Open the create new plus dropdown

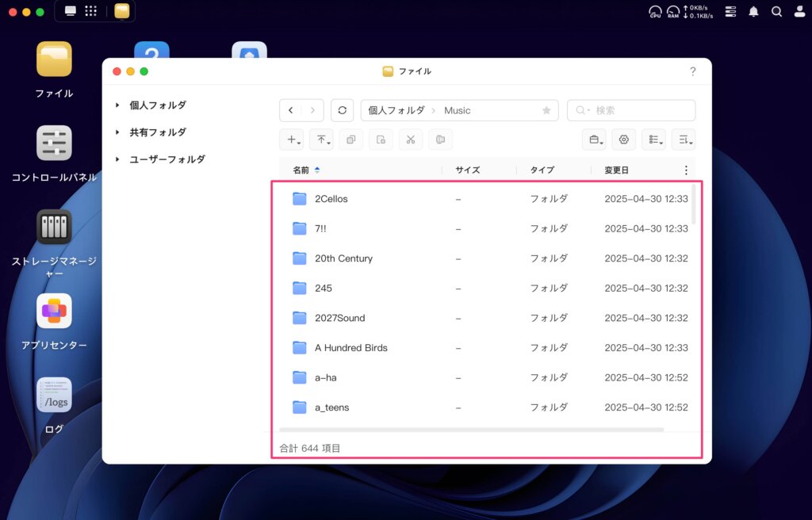(292, 140)
